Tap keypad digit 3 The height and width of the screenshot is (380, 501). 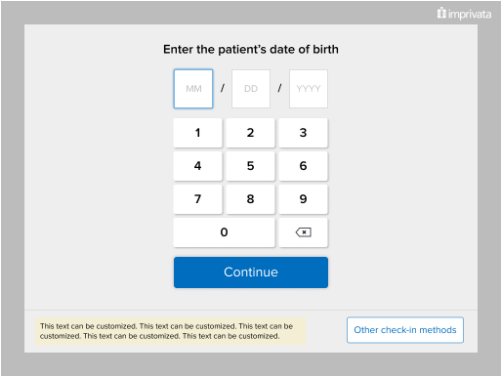(x=303, y=133)
